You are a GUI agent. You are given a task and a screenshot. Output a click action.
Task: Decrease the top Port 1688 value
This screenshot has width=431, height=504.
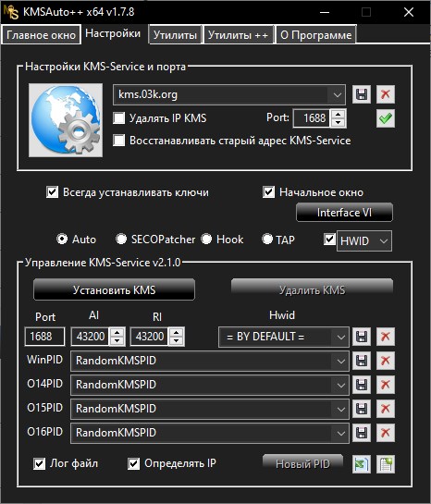tap(338, 122)
